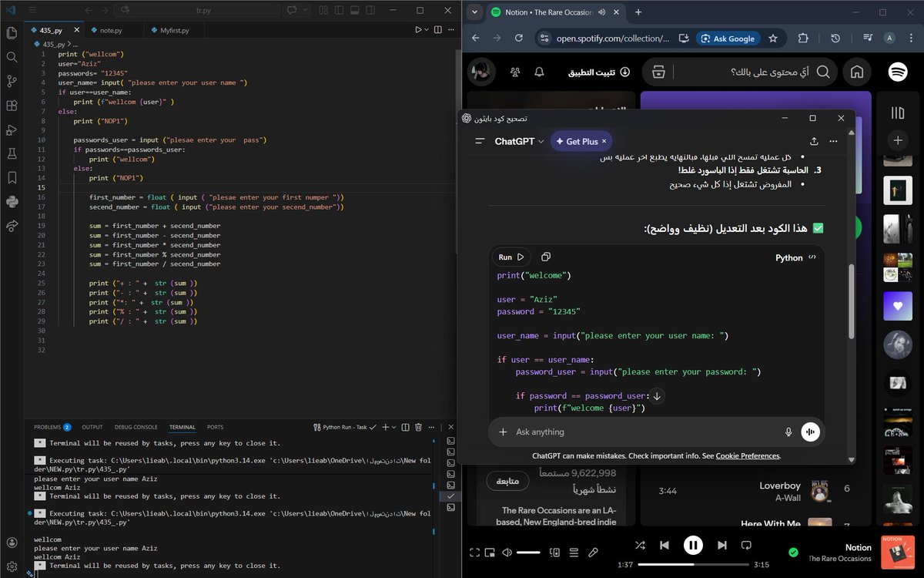Click the Spotify volume slider

(x=528, y=553)
